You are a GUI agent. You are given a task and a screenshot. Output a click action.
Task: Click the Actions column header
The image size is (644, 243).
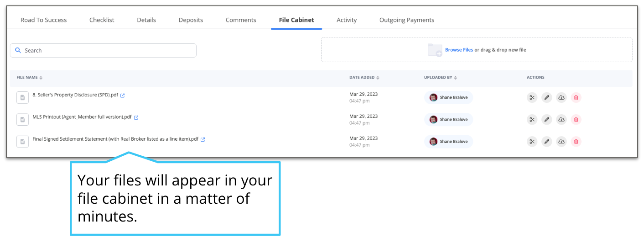tap(535, 78)
